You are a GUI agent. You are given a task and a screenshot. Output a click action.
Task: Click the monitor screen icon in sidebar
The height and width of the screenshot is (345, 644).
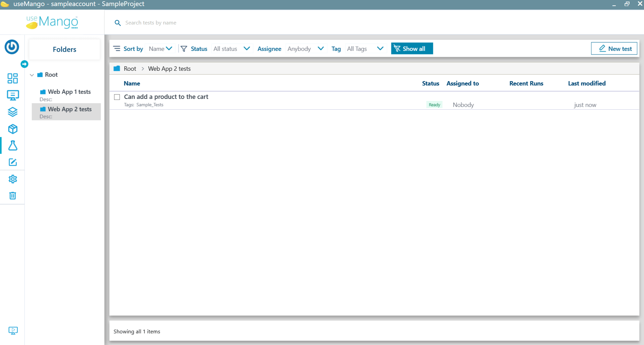point(12,95)
